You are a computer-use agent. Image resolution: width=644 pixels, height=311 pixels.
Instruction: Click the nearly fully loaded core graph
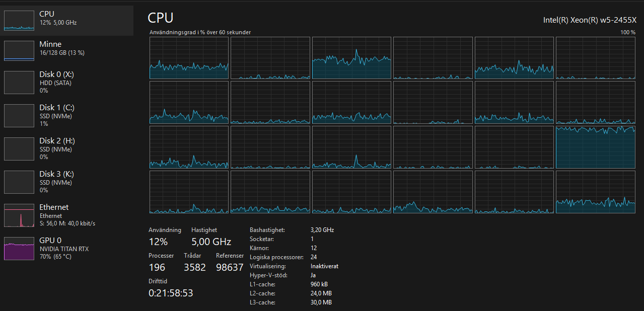[x=595, y=147]
